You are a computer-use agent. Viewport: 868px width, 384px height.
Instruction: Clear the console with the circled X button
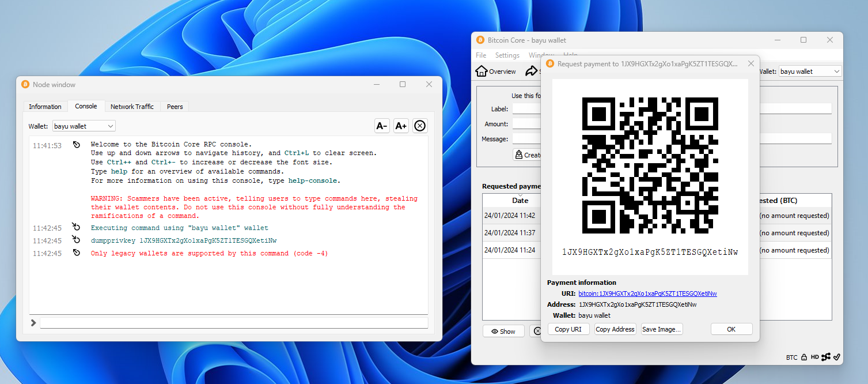(420, 126)
